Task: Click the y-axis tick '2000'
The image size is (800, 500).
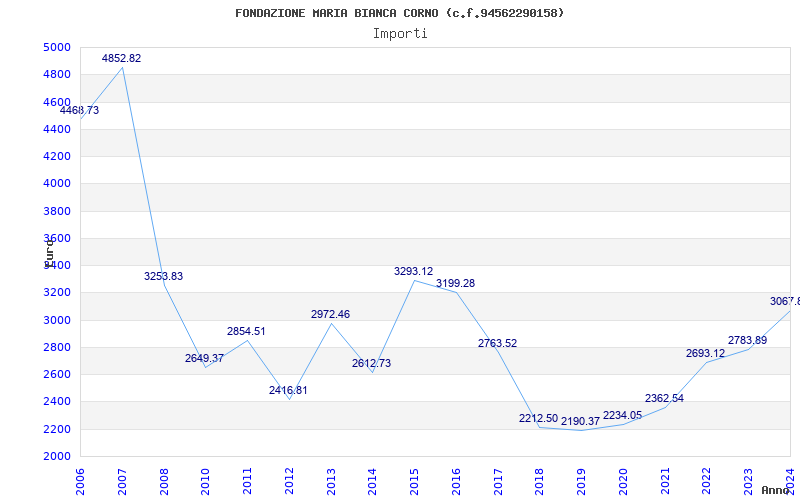Action: (x=57, y=456)
